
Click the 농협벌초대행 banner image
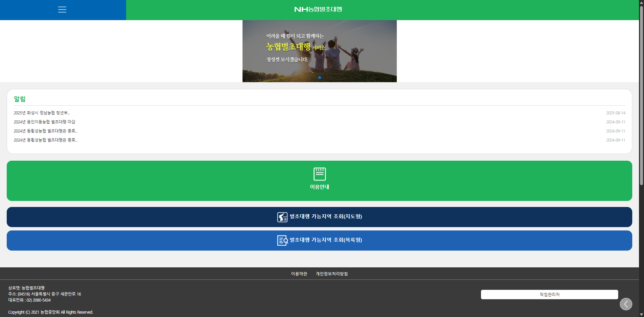[319, 50]
